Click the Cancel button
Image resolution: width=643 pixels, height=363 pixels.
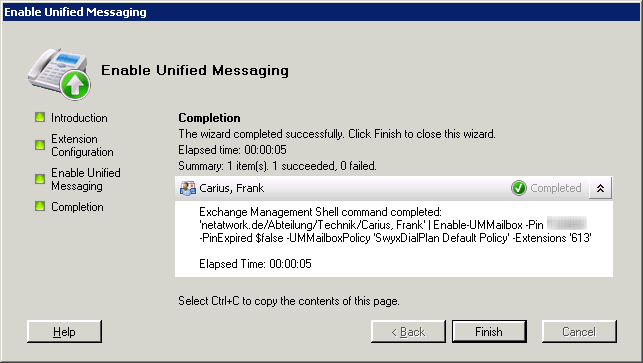coord(579,331)
